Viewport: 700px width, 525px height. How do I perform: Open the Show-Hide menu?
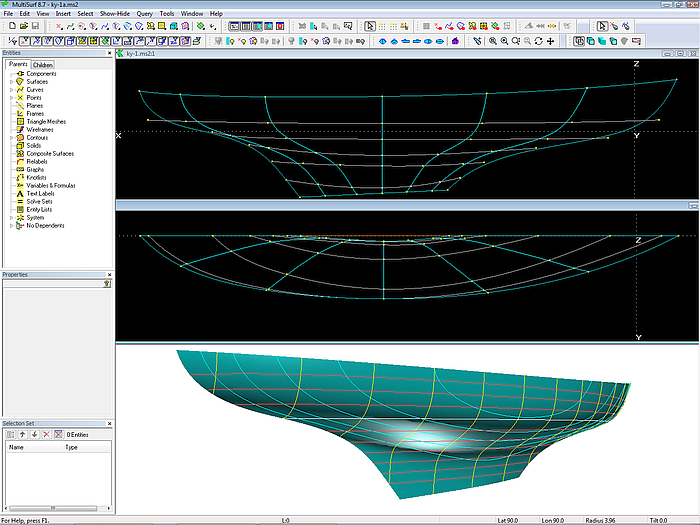115,13
